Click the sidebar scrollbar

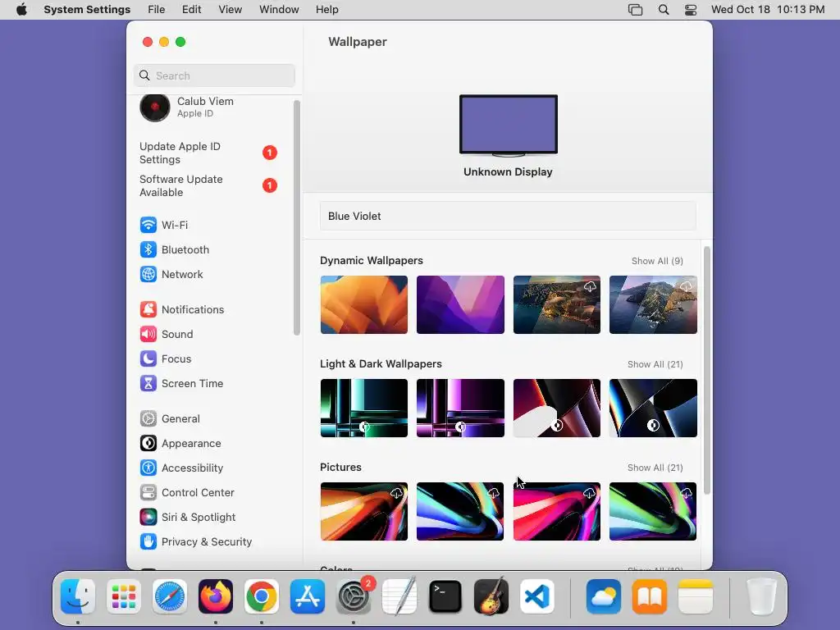click(x=297, y=218)
